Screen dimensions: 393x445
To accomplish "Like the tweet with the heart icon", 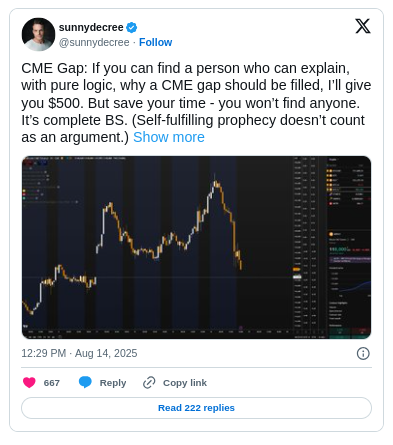I will tap(29, 382).
